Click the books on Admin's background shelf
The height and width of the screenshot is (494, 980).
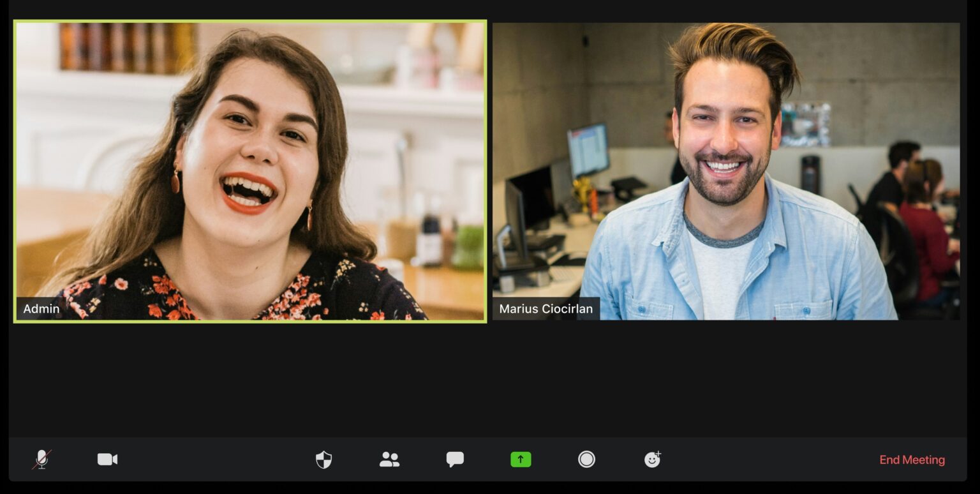[x=128, y=47]
